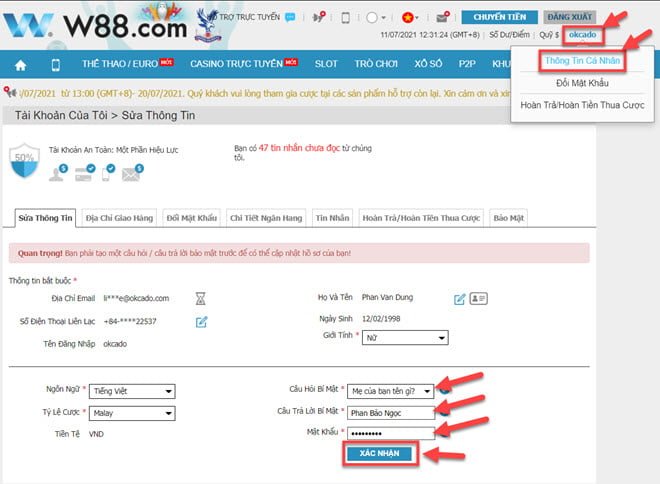Switch to Bảo Mật tab
Screen dimensions: 660x484
508,218
